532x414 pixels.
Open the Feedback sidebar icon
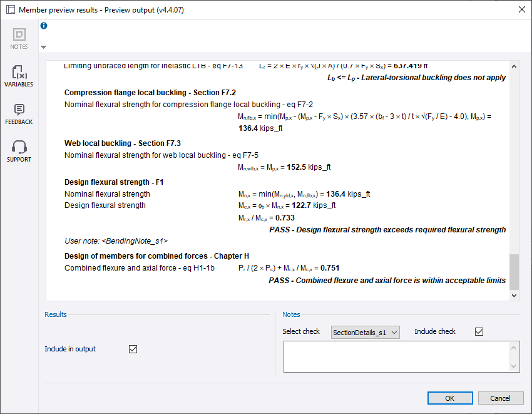tap(19, 114)
